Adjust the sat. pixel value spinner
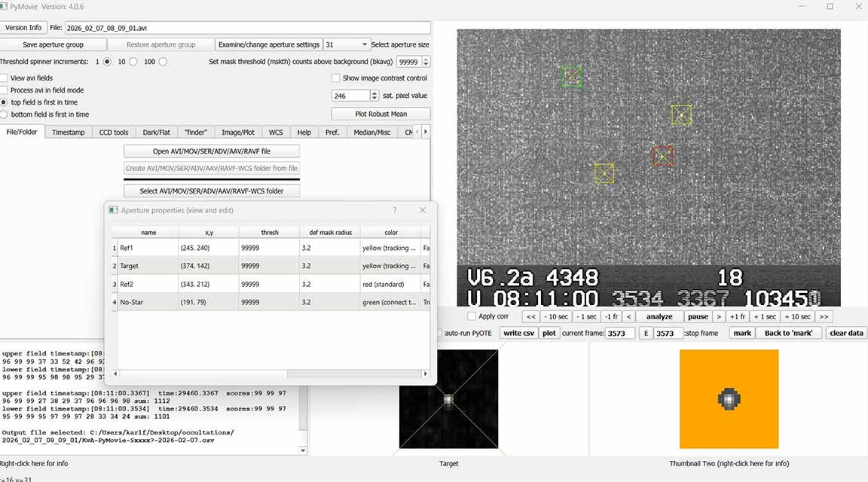868x482 pixels. pyautogui.click(x=374, y=96)
